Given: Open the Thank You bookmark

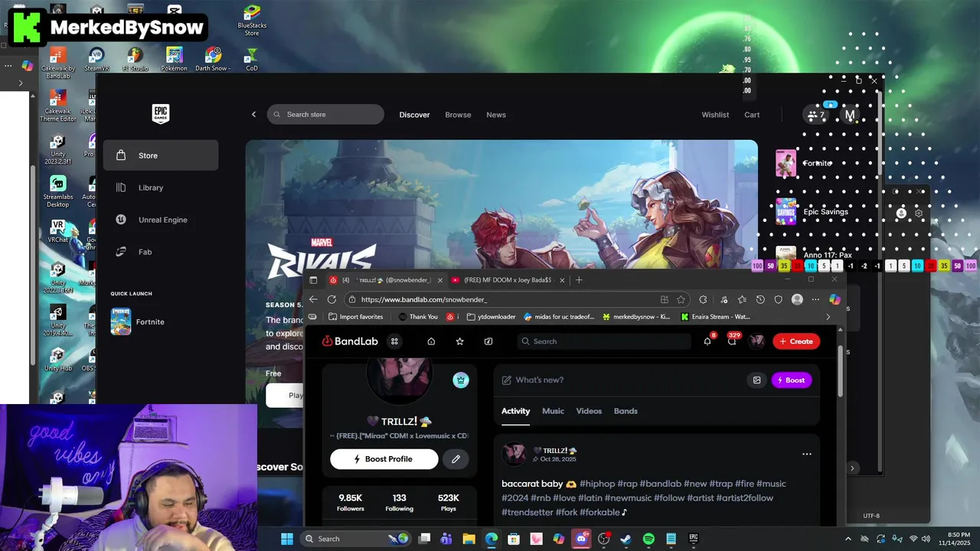Looking at the screenshot, I should (418, 317).
